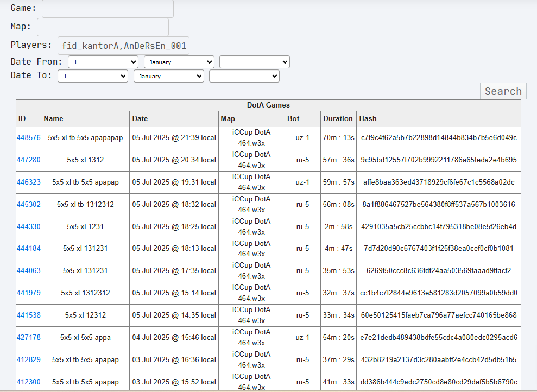Click map cell in row 441979

(x=251, y=293)
